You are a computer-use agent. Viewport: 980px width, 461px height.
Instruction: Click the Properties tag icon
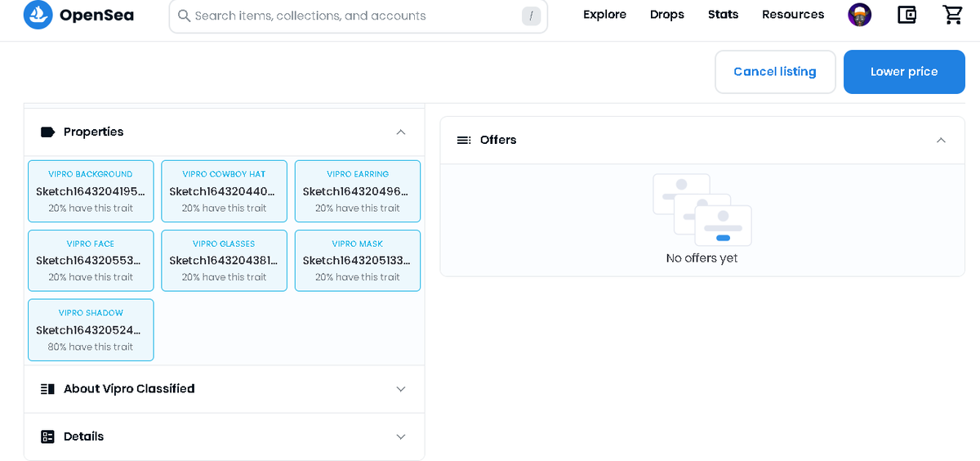(47, 132)
